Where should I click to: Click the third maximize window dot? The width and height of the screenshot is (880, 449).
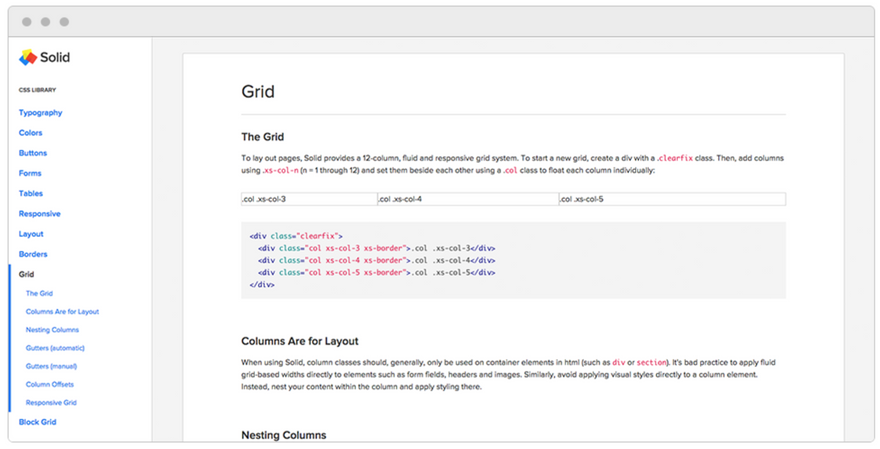click(x=65, y=22)
